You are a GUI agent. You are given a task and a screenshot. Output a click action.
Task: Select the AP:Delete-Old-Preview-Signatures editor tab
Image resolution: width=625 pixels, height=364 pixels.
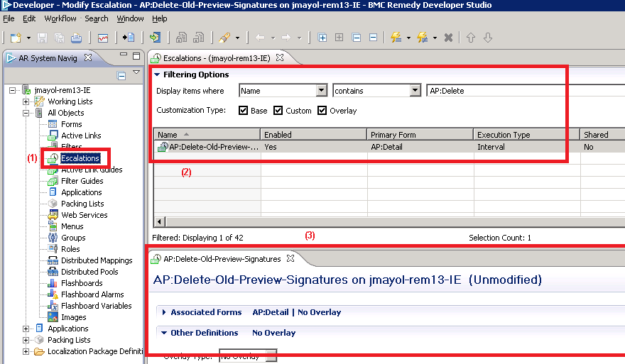222,259
